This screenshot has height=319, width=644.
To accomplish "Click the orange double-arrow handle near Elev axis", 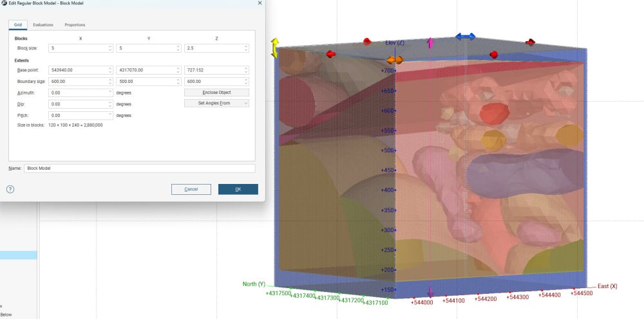I will pos(395,60).
